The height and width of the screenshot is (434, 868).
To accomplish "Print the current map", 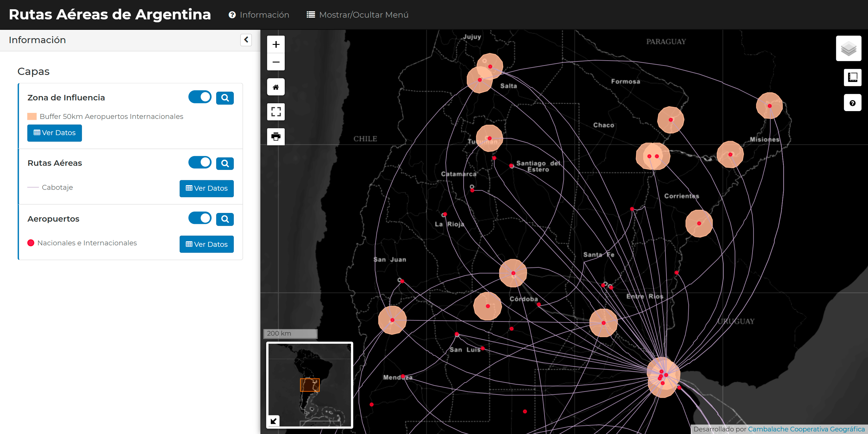I will pyautogui.click(x=276, y=137).
